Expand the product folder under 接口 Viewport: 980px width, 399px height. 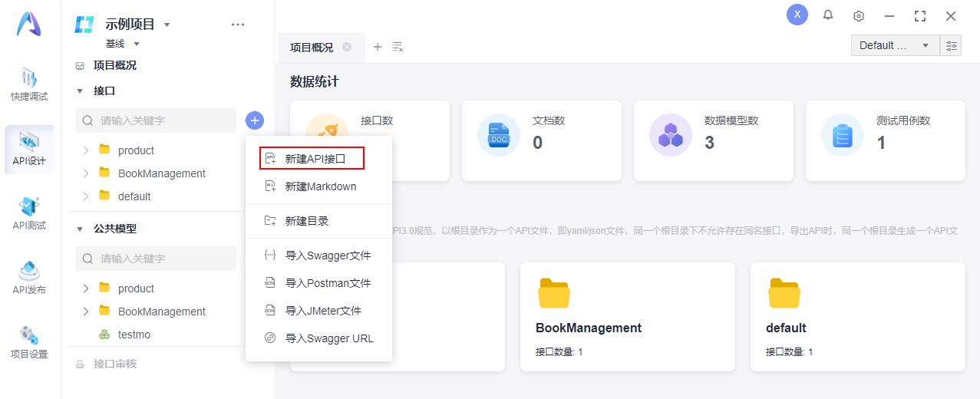(x=85, y=150)
